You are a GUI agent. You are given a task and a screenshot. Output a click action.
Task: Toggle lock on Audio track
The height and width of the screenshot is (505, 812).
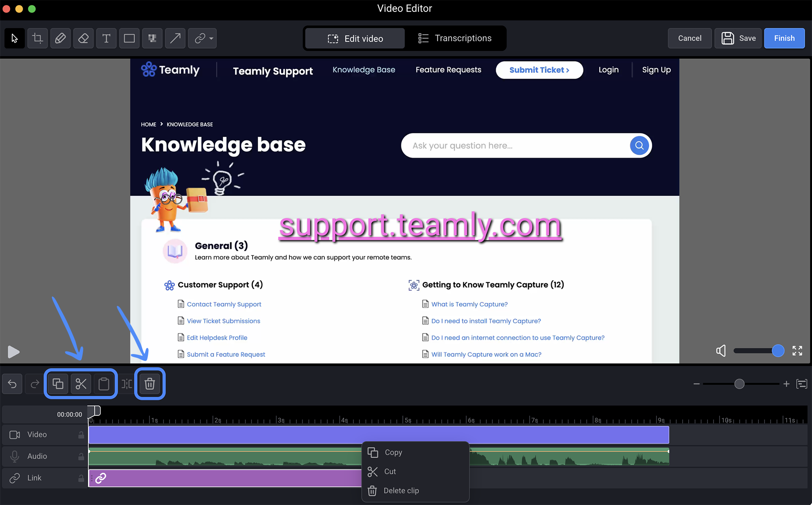[x=81, y=456]
